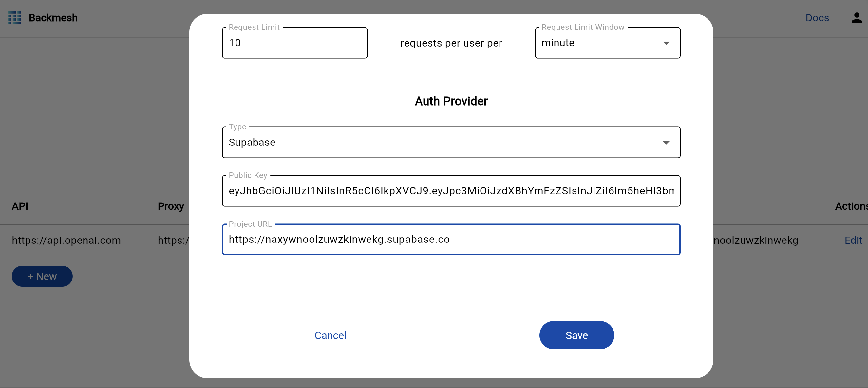Click the Backmesh title in header
868x388 pixels.
[x=53, y=18]
